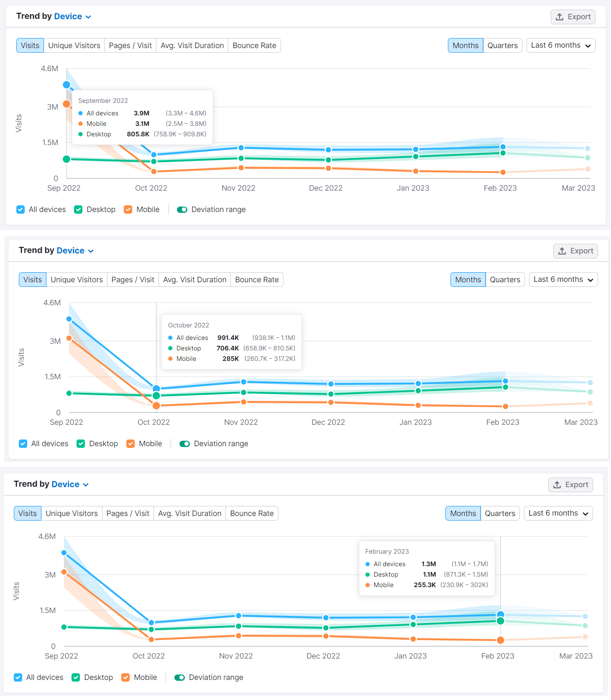Disable Mobile series in bottom chart legend

pos(125,677)
